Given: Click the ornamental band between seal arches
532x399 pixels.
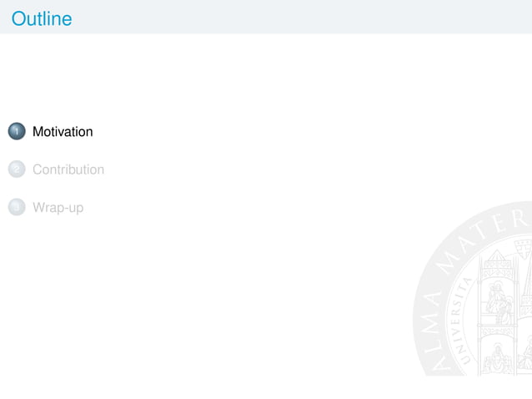Looking at the screenshot, I should (497, 330).
